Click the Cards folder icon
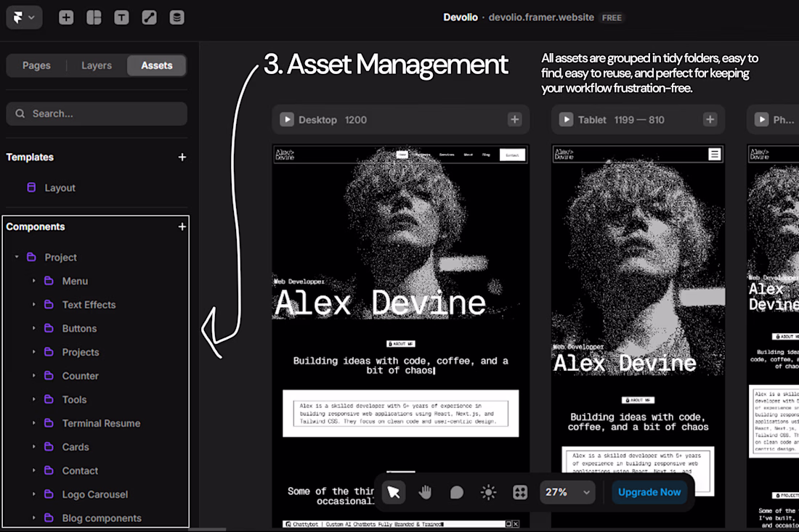Screen dimensions: 799x532 pyautogui.click(x=49, y=446)
